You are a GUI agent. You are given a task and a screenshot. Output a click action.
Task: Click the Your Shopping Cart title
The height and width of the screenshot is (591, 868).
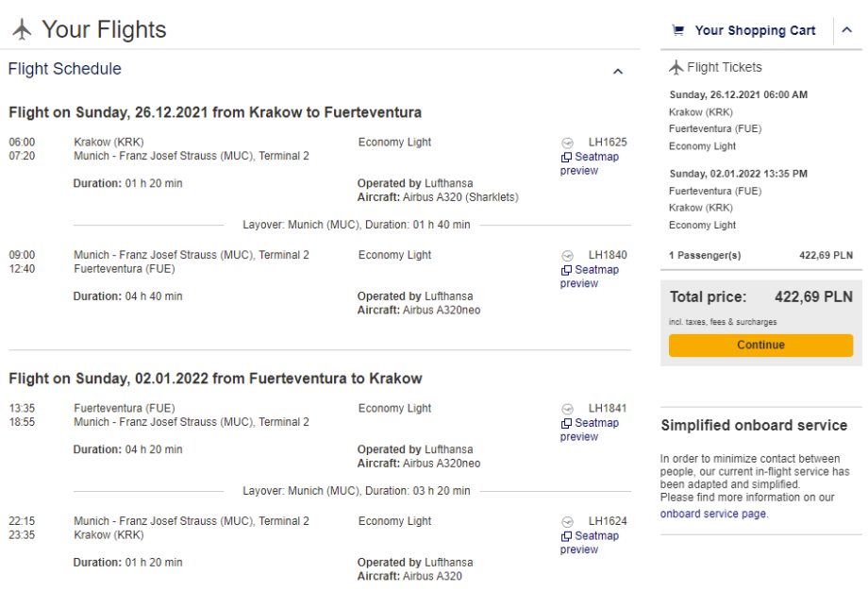pos(755,30)
